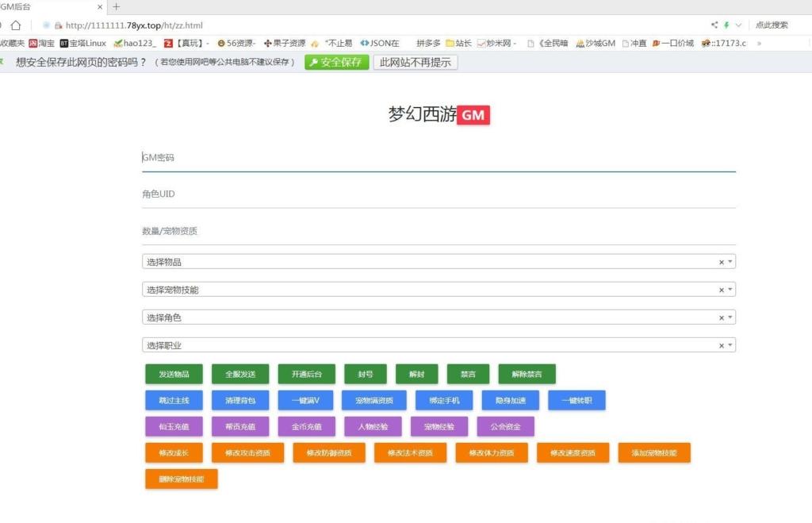Click the 开通后台 button
This screenshot has width=812, height=523.
(307, 374)
